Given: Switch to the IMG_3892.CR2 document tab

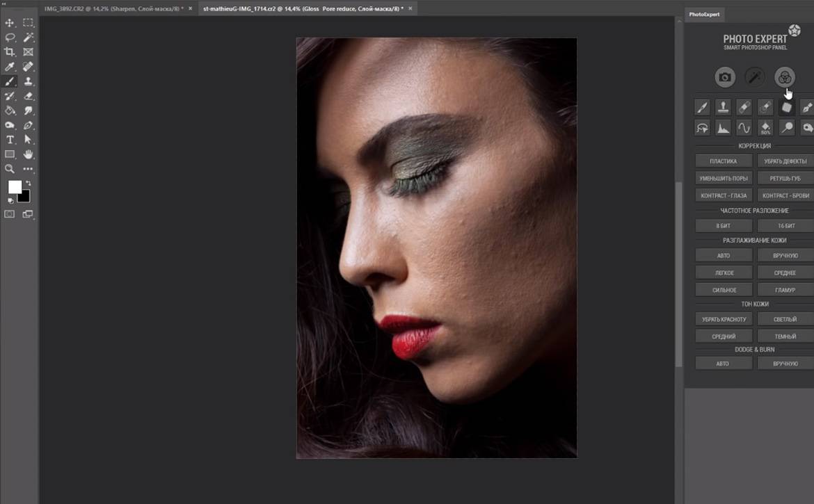Looking at the screenshot, I should [110, 8].
